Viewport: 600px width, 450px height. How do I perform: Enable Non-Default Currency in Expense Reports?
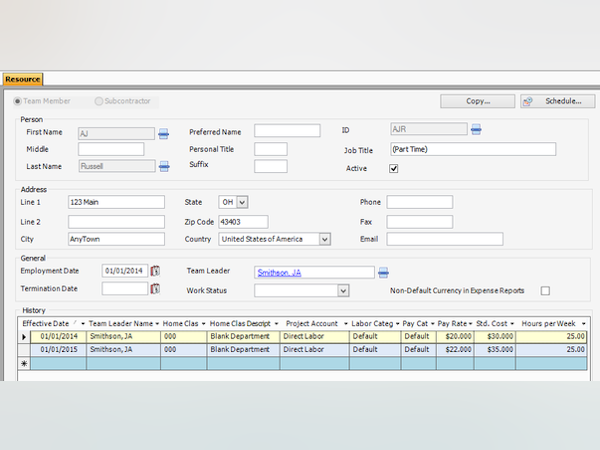[x=545, y=291]
